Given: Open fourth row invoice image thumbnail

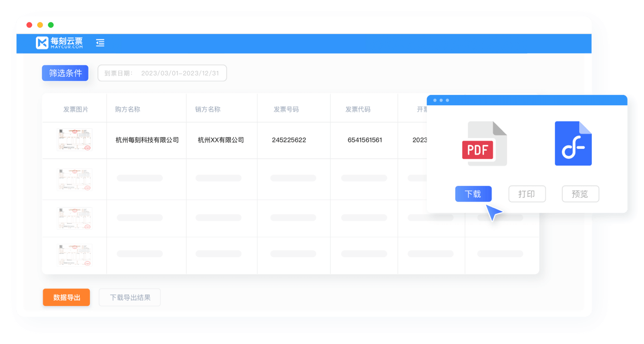Looking at the screenshot, I should [x=74, y=255].
